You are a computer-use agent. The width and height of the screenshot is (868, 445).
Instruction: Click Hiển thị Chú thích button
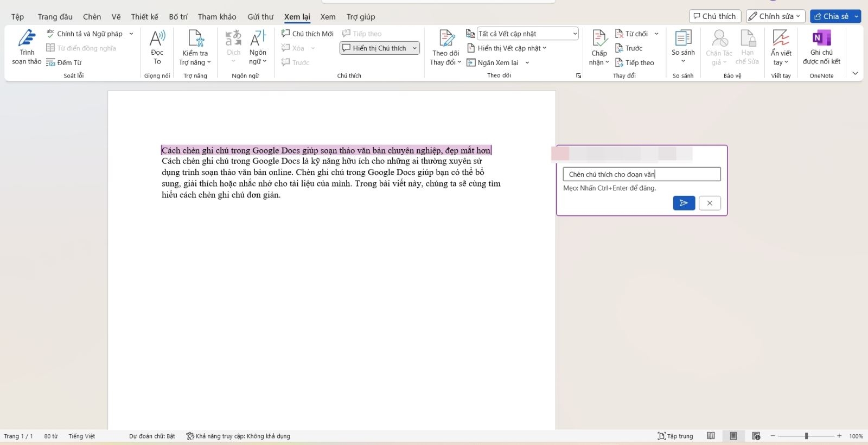tap(374, 48)
